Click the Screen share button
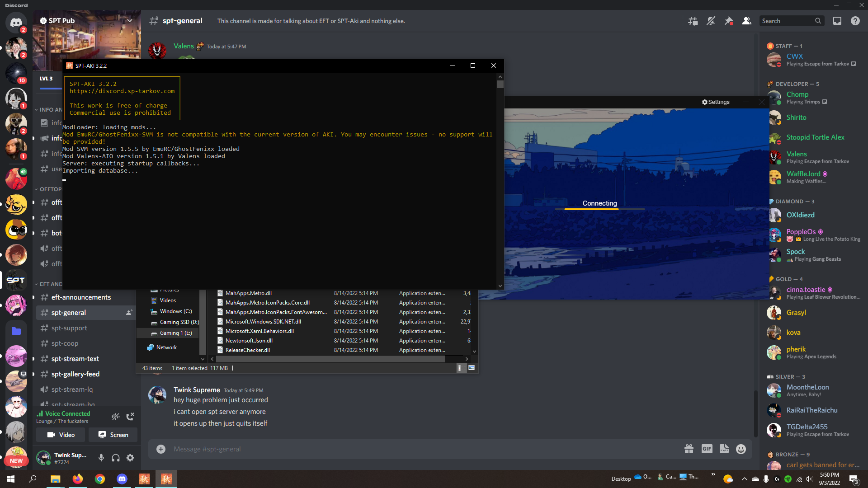Screen dimensions: 868x488 [x=113, y=435]
